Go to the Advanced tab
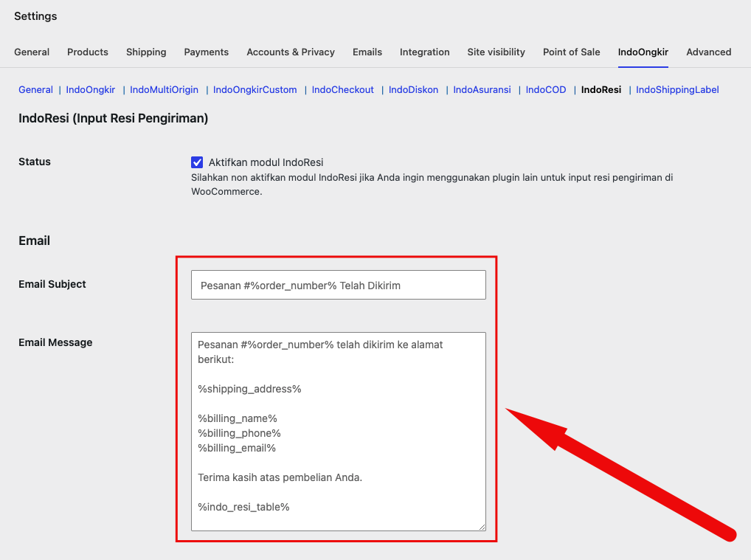This screenshot has width=751, height=560. click(709, 52)
